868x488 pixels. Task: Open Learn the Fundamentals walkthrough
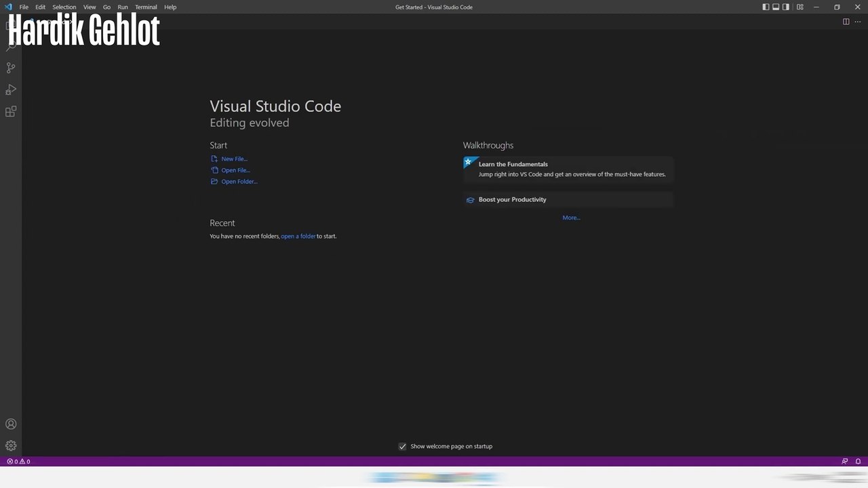point(568,169)
